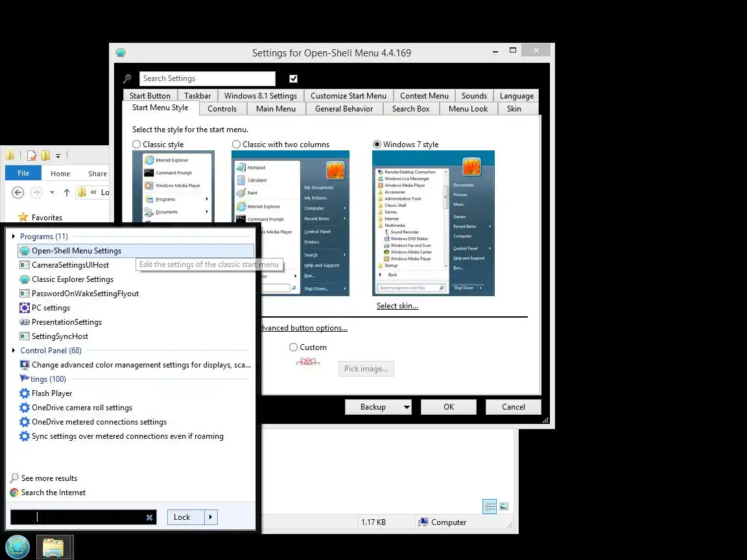Click the Pick image... button
Screen dimensions: 747x560
pyautogui.click(x=366, y=369)
